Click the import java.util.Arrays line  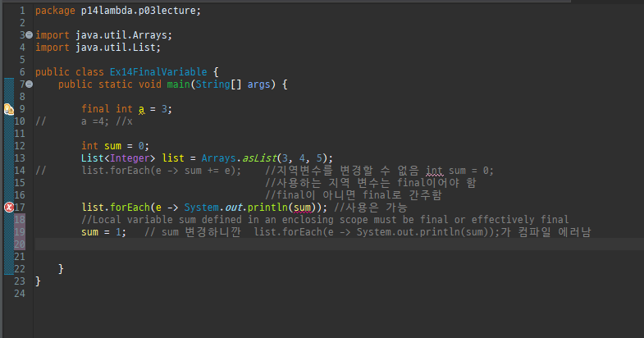[x=103, y=35]
